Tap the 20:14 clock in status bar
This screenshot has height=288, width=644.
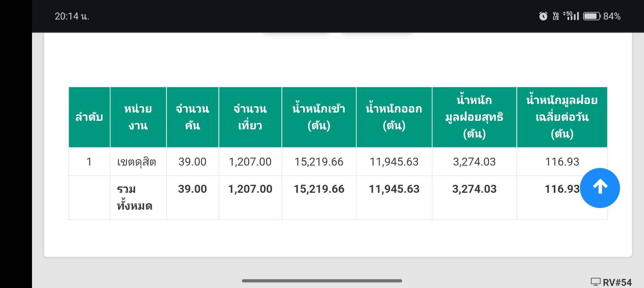[72, 16]
